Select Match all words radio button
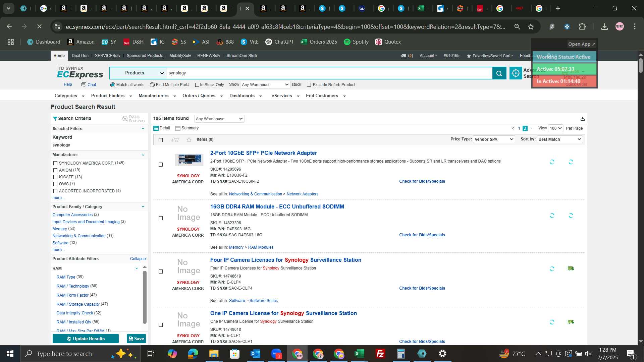Viewport: 644px width, 362px height. [113, 85]
